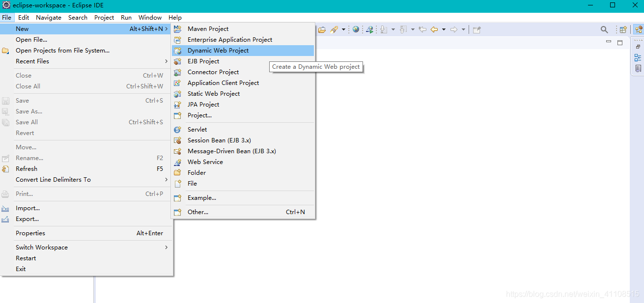Open the web browser globe icon
Screen dimensions: 644x303
click(x=356, y=29)
